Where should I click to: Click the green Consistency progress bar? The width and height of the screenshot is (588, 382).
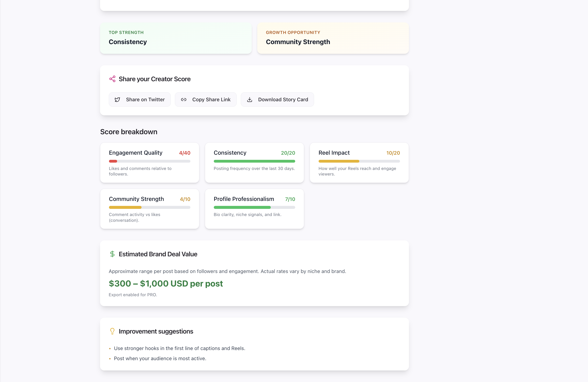[254, 161]
